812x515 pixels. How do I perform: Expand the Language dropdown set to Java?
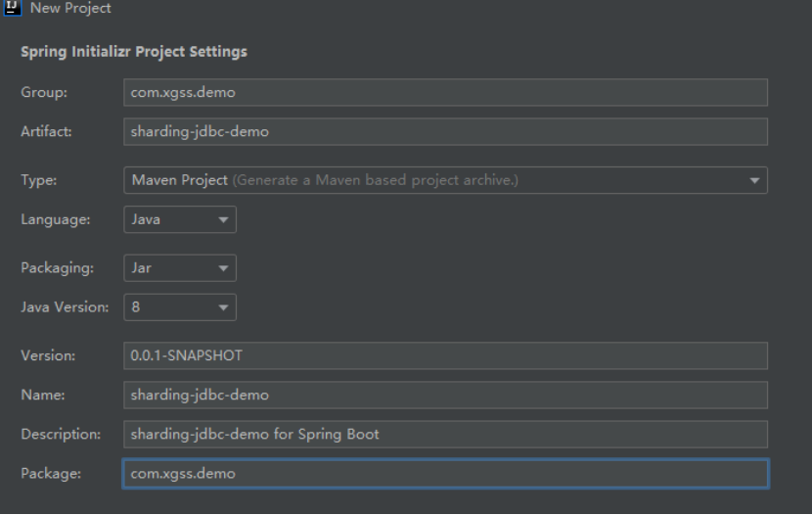coord(180,219)
